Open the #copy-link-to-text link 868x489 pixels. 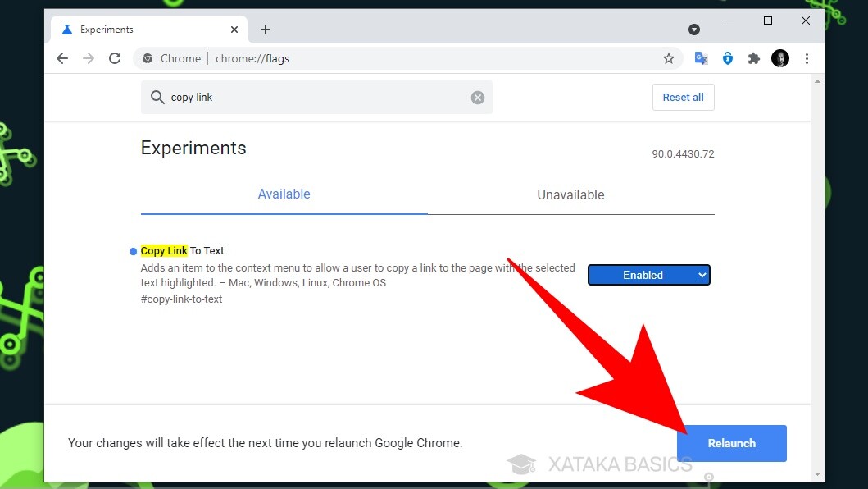[x=181, y=299]
